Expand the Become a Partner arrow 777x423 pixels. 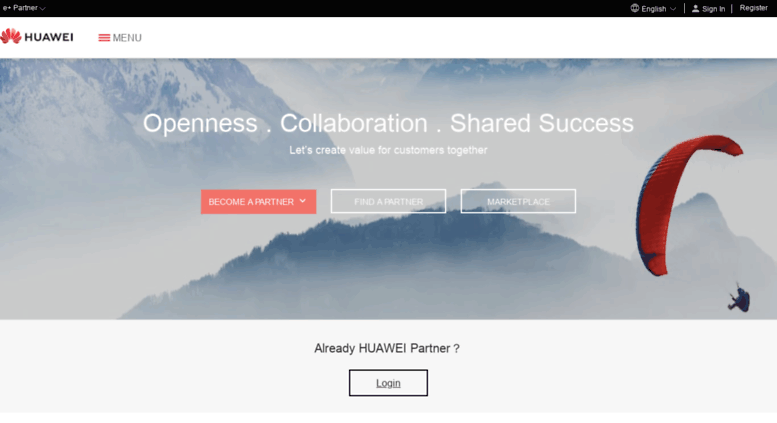303,201
